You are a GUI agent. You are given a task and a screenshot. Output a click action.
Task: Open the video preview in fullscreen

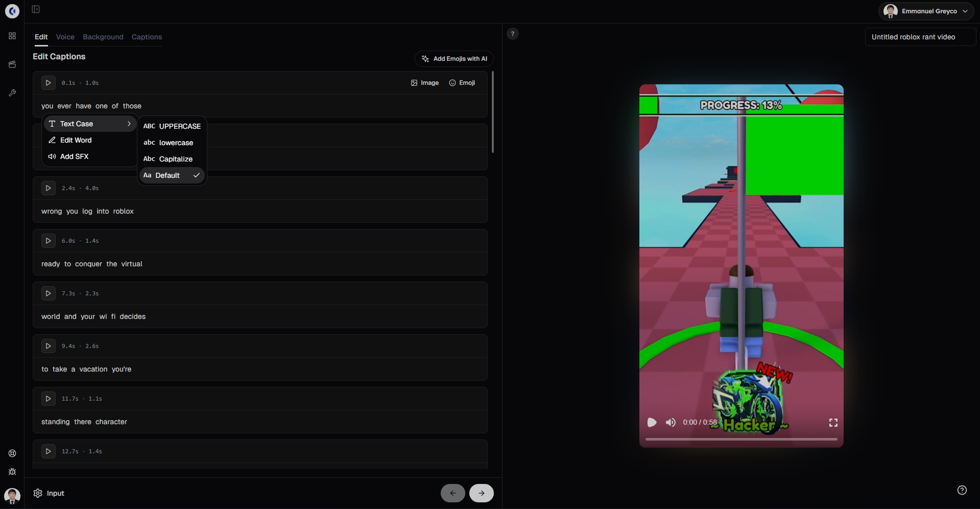point(833,423)
